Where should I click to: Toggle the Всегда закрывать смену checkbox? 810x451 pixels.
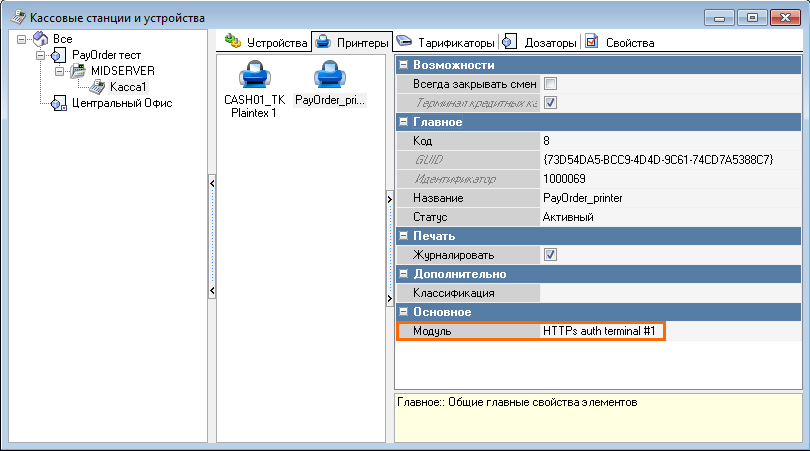pyautogui.click(x=550, y=84)
